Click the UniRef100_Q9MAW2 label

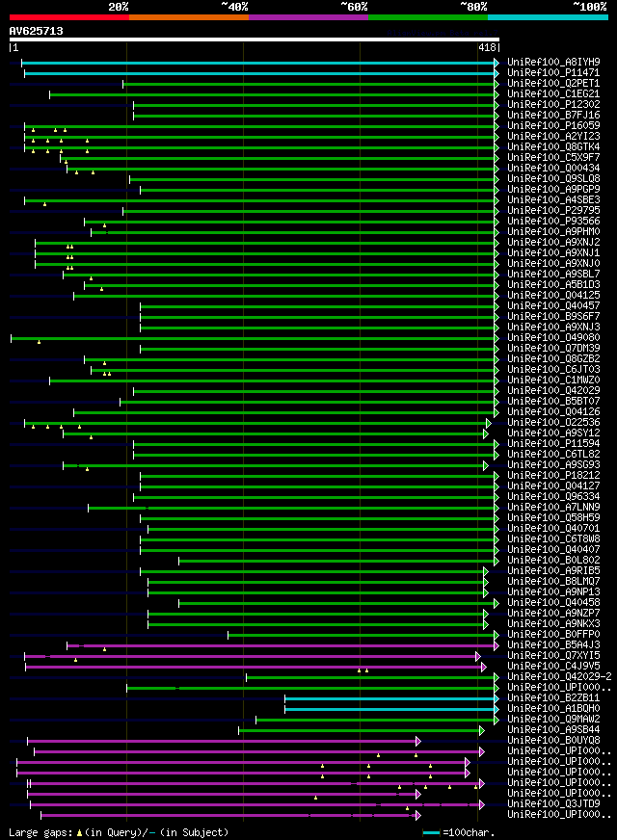(553, 720)
